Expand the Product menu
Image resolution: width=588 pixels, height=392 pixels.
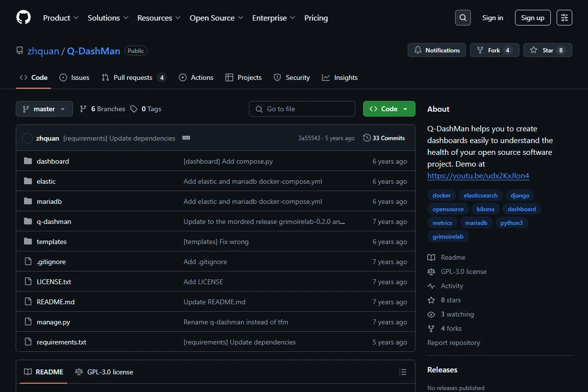61,18
